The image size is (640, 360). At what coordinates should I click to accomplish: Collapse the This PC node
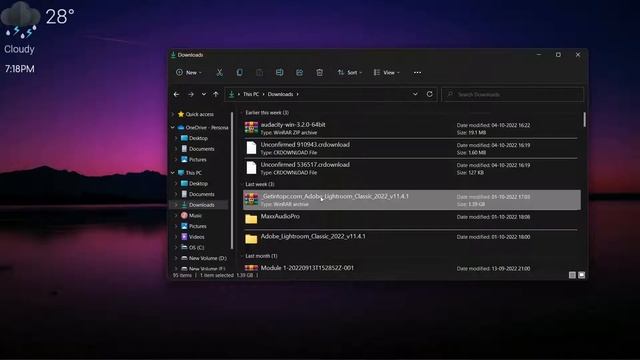click(173, 173)
